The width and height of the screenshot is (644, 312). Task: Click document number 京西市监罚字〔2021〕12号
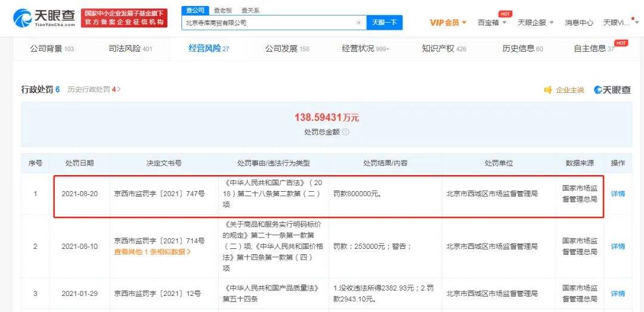coord(157,294)
